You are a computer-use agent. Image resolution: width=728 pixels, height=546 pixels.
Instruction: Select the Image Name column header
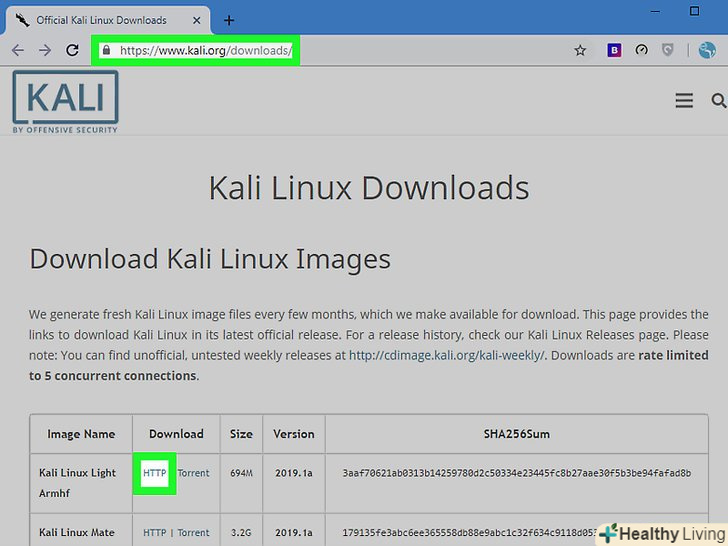coord(81,434)
